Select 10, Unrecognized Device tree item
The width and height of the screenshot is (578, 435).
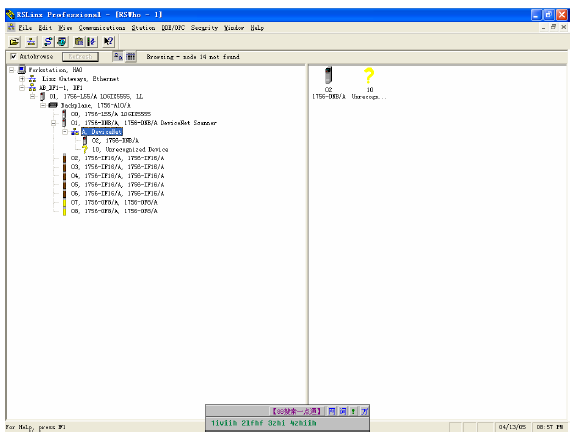[x=130, y=149]
